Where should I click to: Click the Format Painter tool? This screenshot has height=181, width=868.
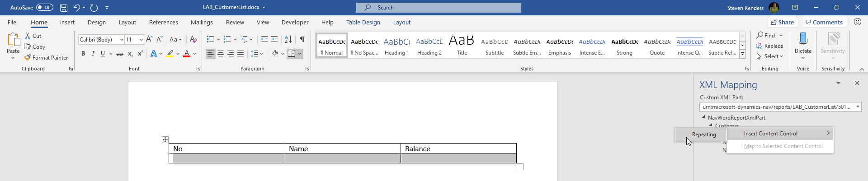(x=46, y=58)
